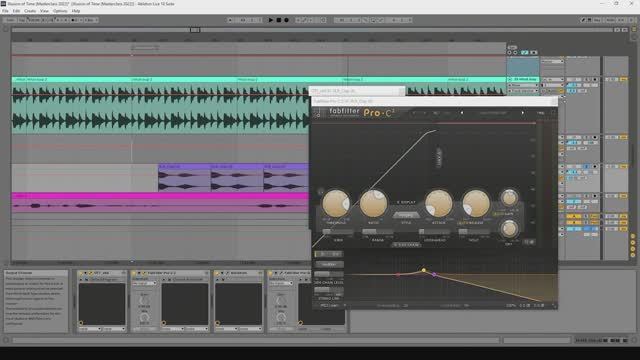Switch side chain In/Ext toggle
Viewport: 640px width, 360px height.
click(x=329, y=254)
